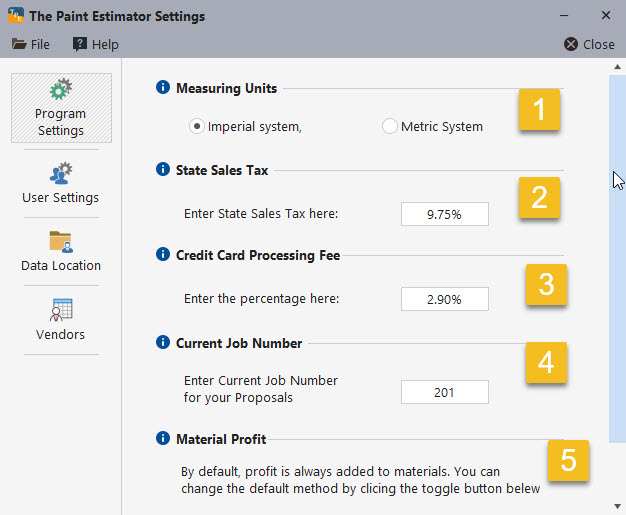Select Imperial system radio button
The height and width of the screenshot is (515, 626).
pos(198,127)
